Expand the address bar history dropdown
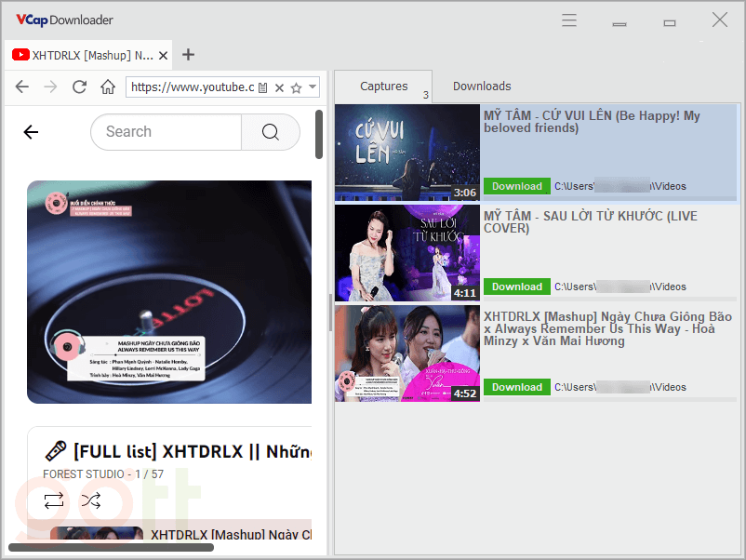 (x=313, y=87)
